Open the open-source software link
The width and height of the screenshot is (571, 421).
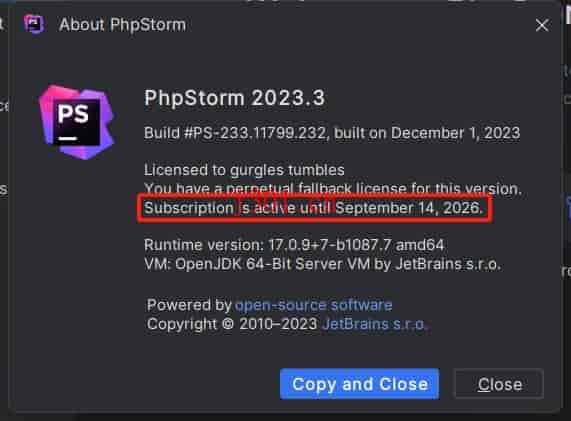coord(314,305)
